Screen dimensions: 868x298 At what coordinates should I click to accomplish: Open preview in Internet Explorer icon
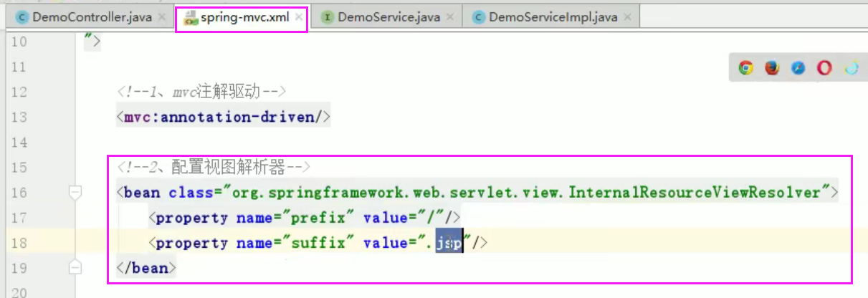(x=851, y=68)
